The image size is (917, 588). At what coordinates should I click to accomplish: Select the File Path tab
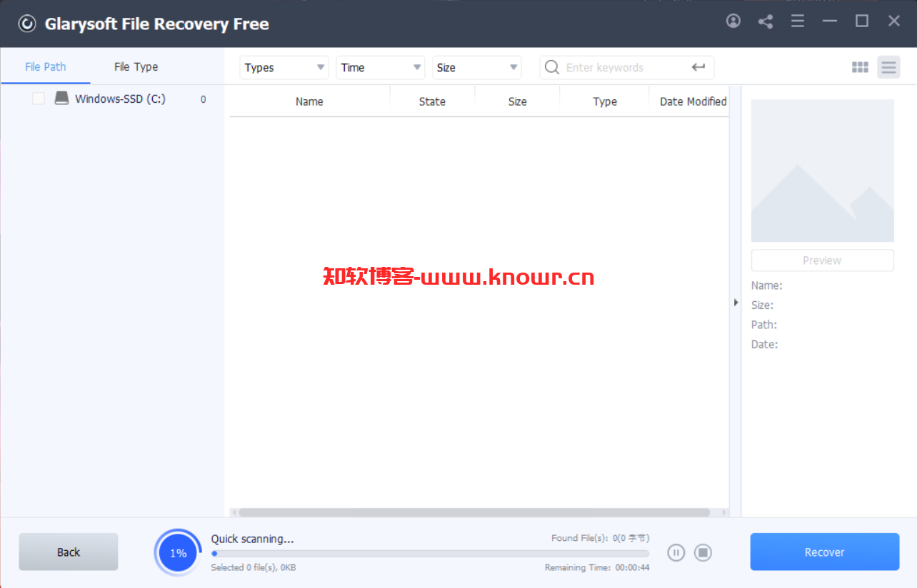tap(46, 66)
